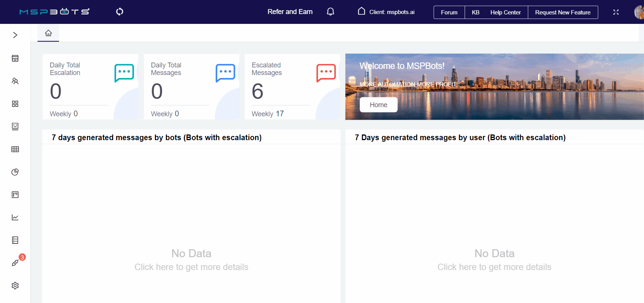Select the home tab
644x303 pixels.
(x=48, y=33)
